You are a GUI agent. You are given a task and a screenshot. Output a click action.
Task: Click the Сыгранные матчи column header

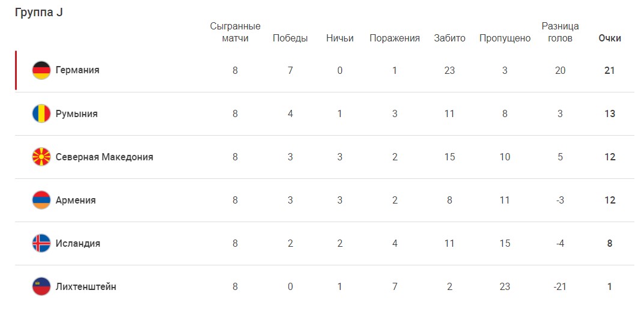(235, 32)
